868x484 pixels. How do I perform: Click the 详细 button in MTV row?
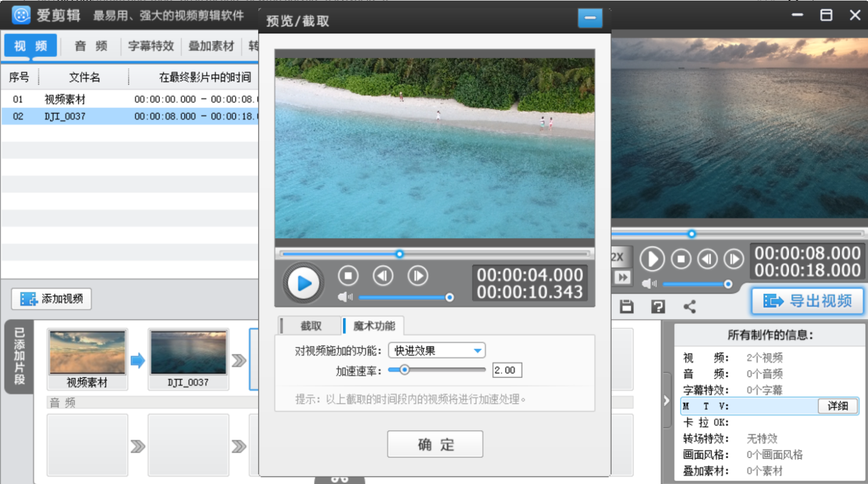pos(837,406)
